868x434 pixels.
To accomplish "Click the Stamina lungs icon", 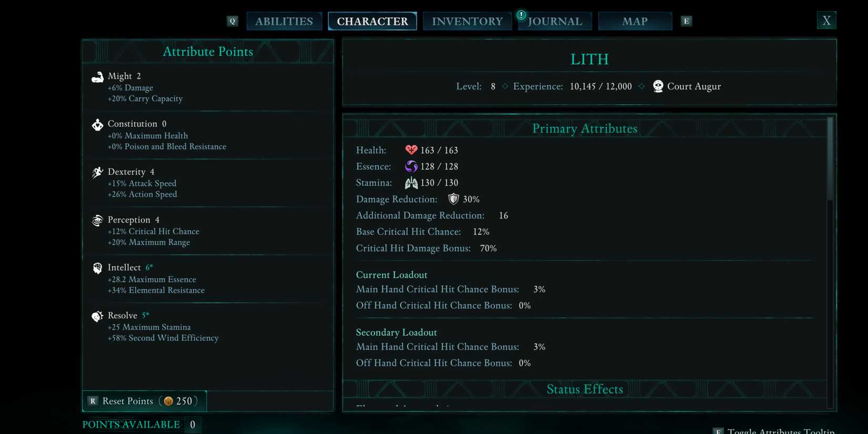I will (x=411, y=183).
